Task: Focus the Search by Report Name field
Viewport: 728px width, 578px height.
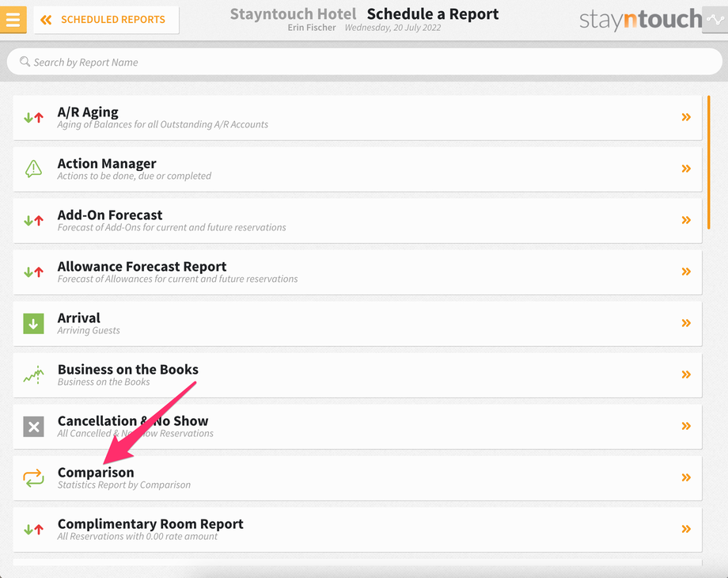Action: point(365,62)
